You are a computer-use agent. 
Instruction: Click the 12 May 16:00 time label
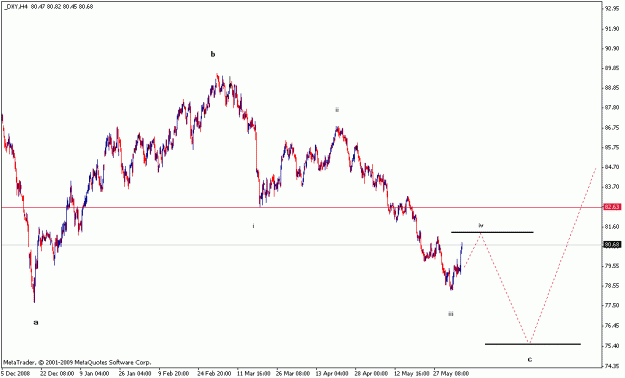(411, 374)
